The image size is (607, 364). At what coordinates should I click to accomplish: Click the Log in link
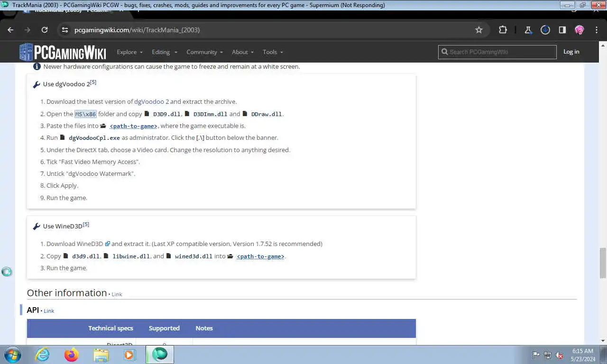coord(571,52)
